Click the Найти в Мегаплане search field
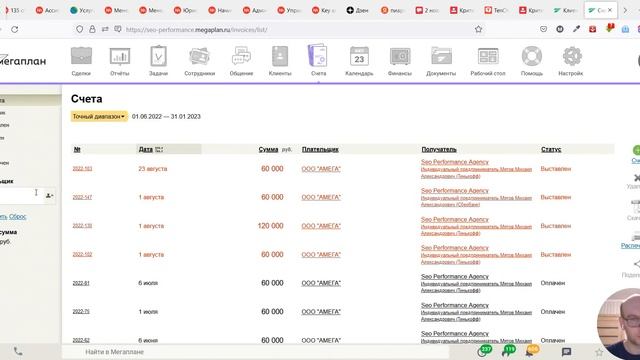This screenshot has height=360, width=640. click(x=255, y=352)
